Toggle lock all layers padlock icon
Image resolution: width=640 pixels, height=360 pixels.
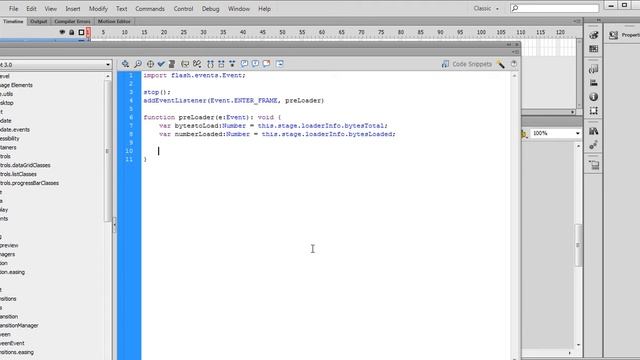(x=71, y=32)
